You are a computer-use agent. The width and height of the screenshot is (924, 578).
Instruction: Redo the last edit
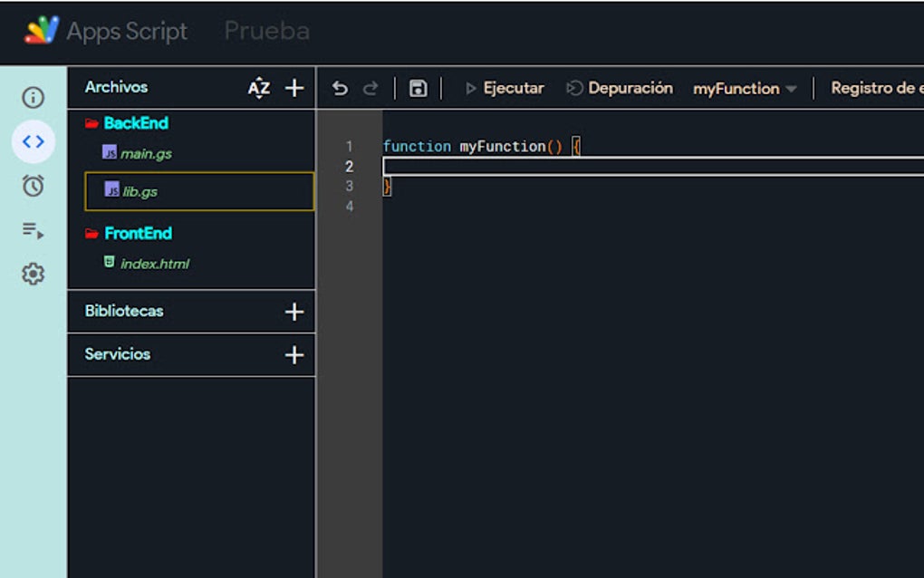point(370,88)
